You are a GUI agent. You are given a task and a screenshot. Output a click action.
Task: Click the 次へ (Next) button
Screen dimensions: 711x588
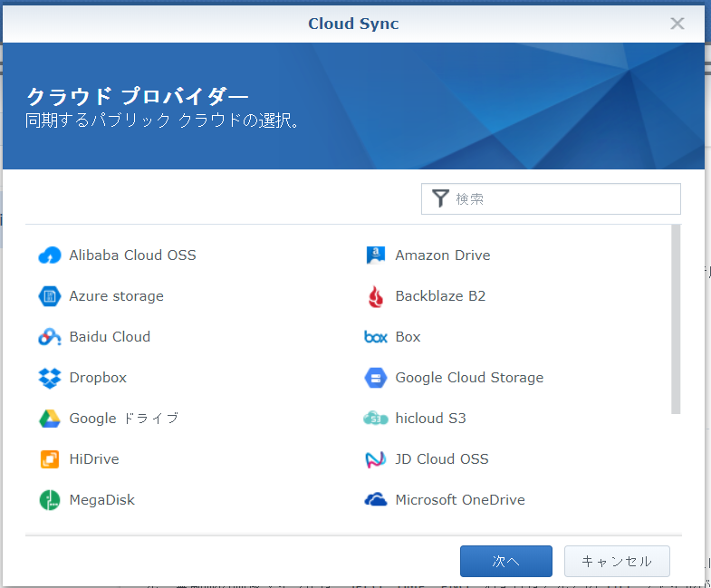pyautogui.click(x=506, y=561)
